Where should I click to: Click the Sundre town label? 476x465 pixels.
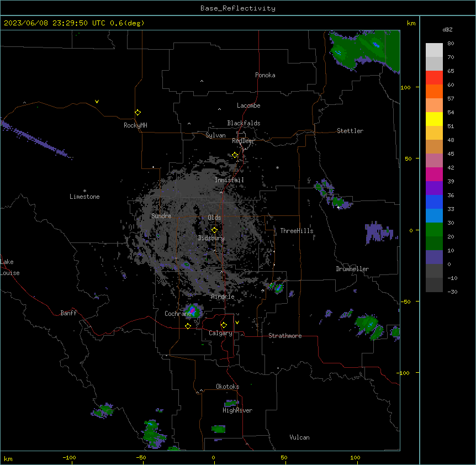click(161, 216)
